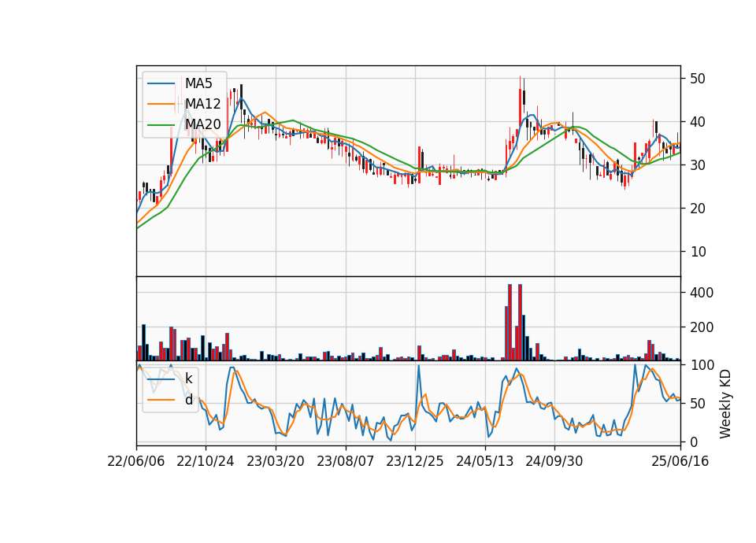Click the price axis value 50
The height and width of the screenshot is (543, 756).
point(697,79)
